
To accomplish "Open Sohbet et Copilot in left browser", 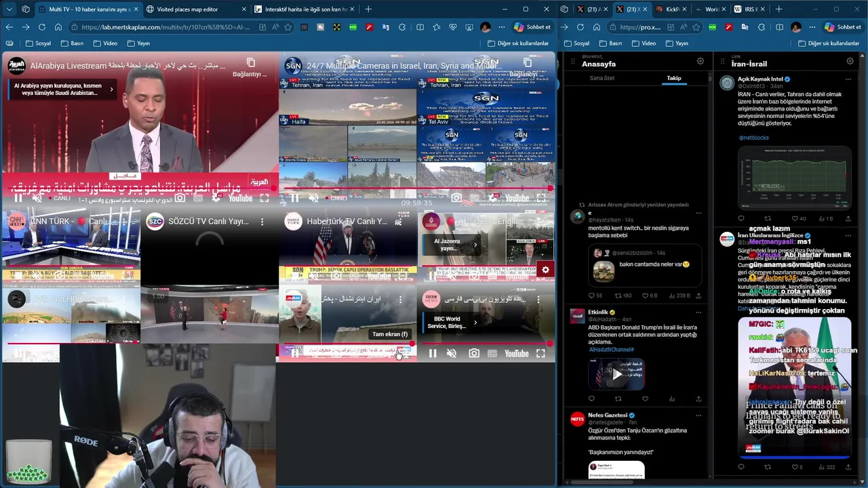I will click(x=533, y=27).
